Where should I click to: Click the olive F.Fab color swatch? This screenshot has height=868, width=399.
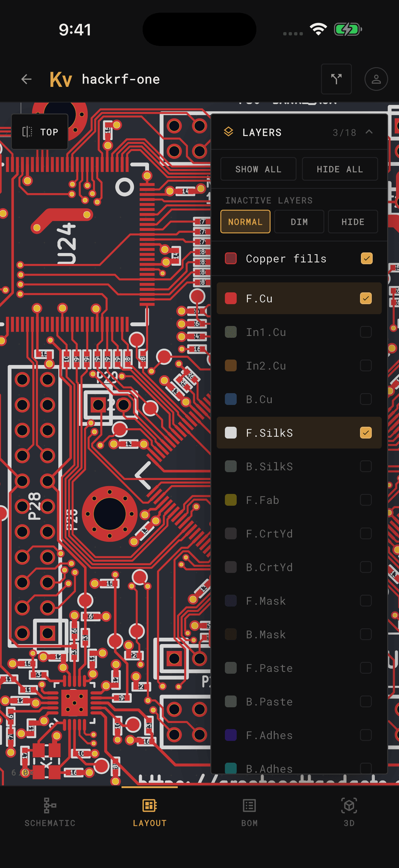point(230,500)
